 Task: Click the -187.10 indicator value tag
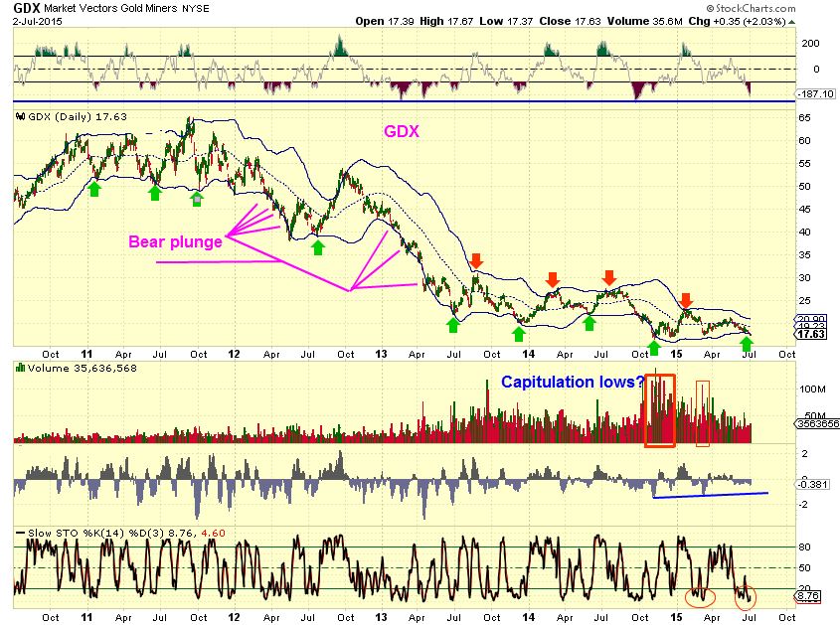pos(816,94)
